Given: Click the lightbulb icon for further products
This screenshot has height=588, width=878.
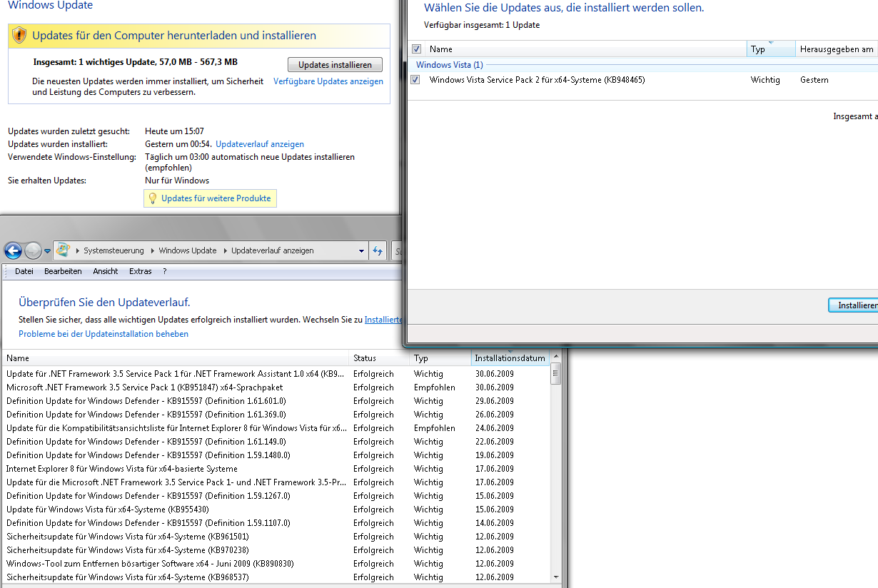Looking at the screenshot, I should 152,198.
